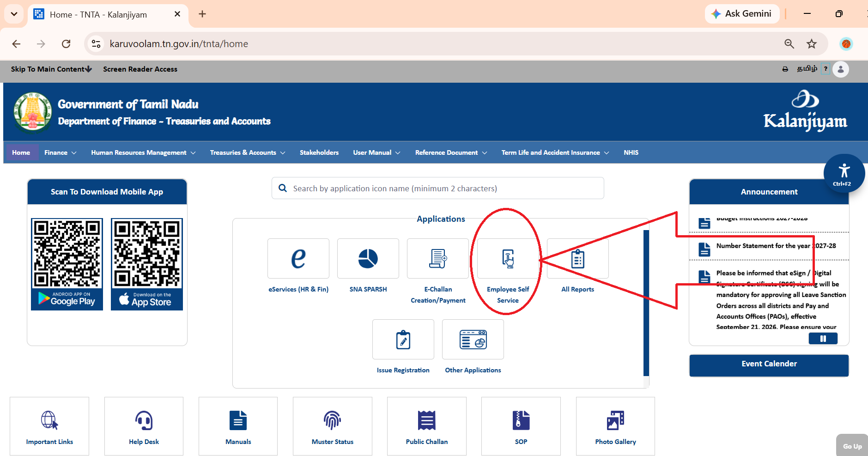This screenshot has width=868, height=456.
Task: Click the Ask Gemini button
Action: point(742,14)
